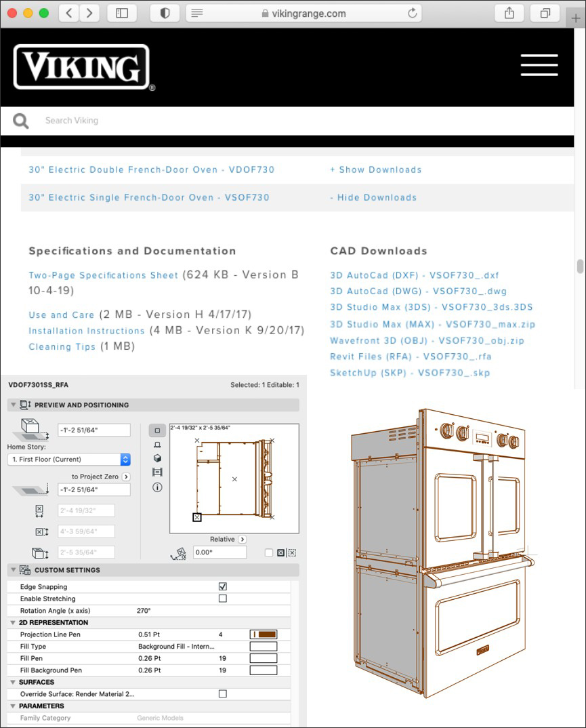Image resolution: width=586 pixels, height=728 pixels.
Task: Click the rotation angle icon
Action: 179,553
